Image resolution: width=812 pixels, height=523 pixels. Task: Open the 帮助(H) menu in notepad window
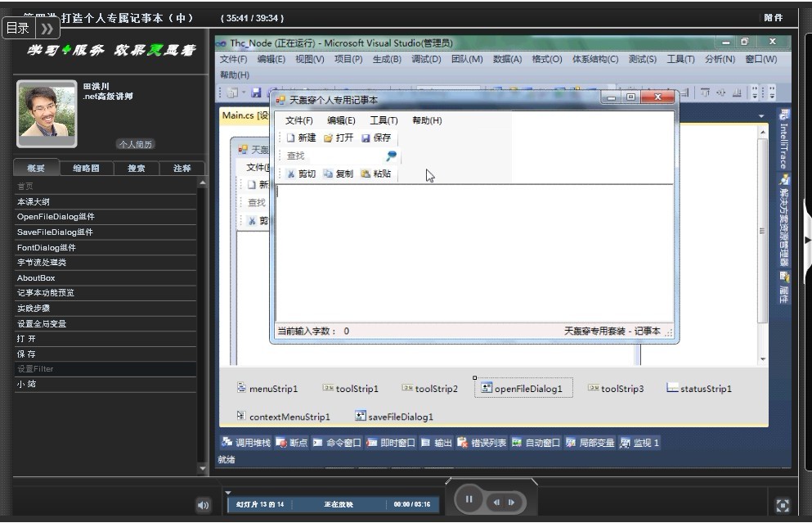pos(427,120)
